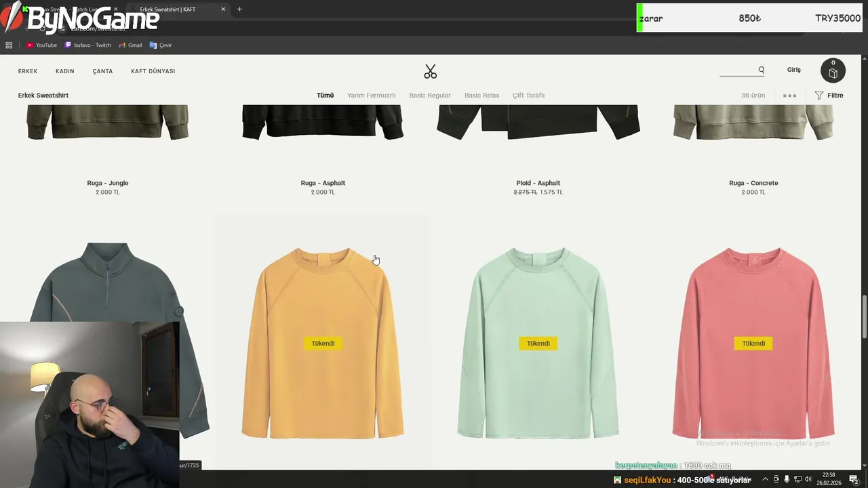The width and height of the screenshot is (868, 488).
Task: Change grid layout with three-dot icon
Action: click(789, 96)
